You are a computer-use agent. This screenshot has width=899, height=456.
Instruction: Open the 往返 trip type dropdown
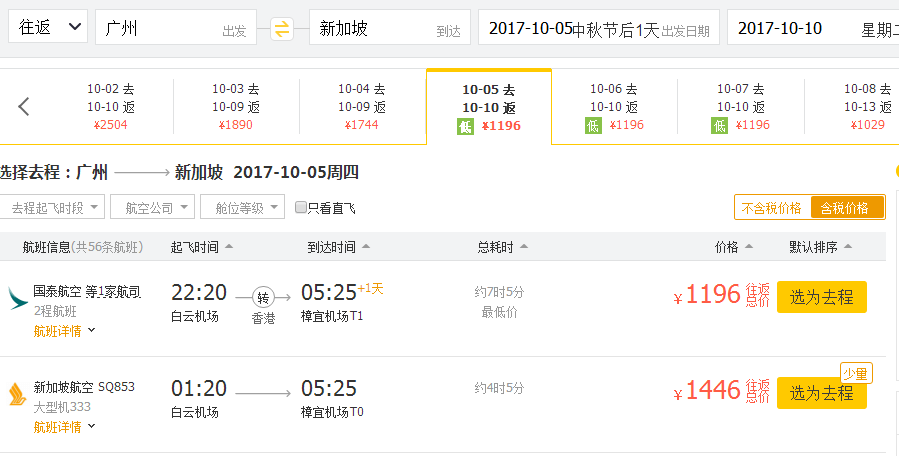click(48, 26)
